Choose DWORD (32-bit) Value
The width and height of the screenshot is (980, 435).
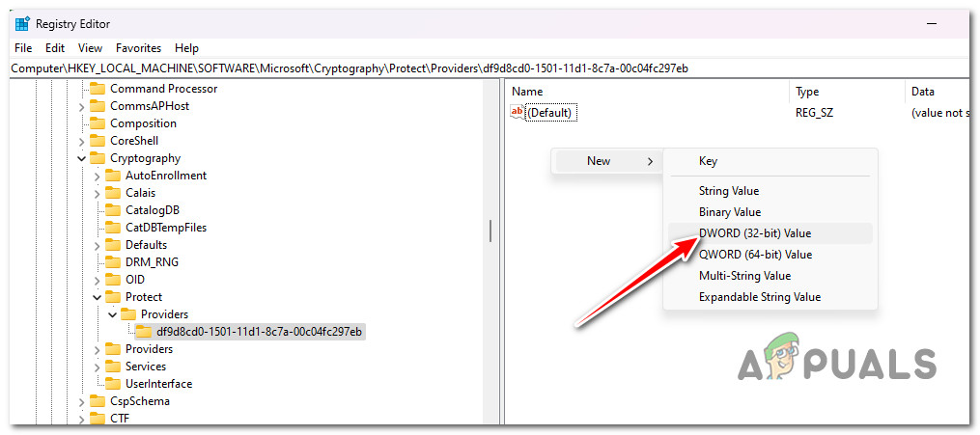770,233
